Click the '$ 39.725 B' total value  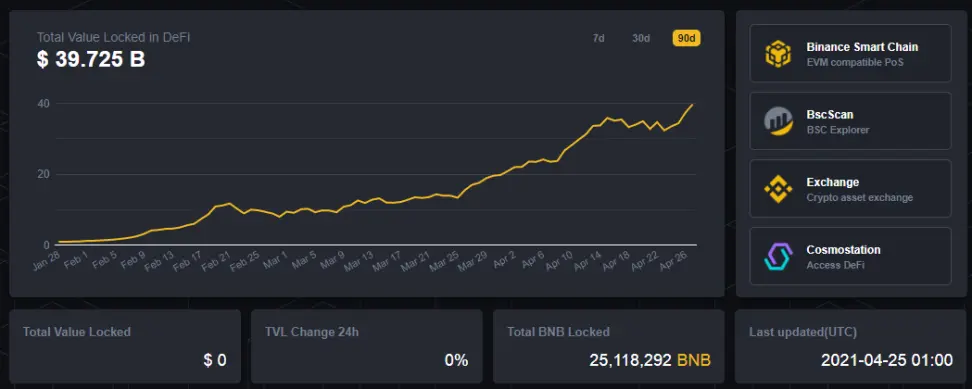click(x=91, y=60)
